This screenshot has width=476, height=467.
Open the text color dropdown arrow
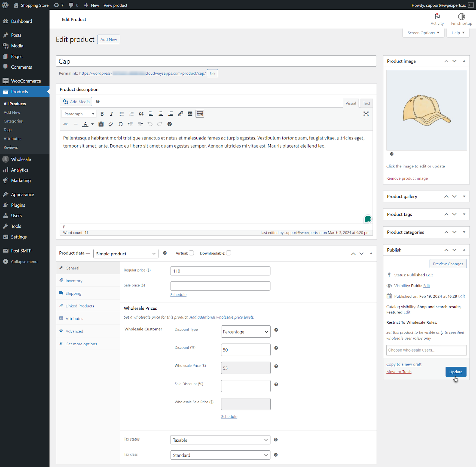[93, 124]
